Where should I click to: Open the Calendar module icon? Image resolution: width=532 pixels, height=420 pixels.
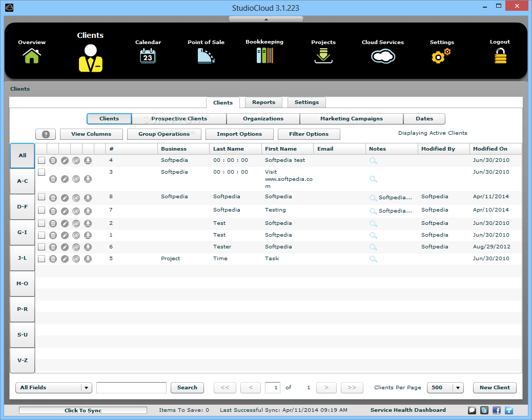(148, 56)
